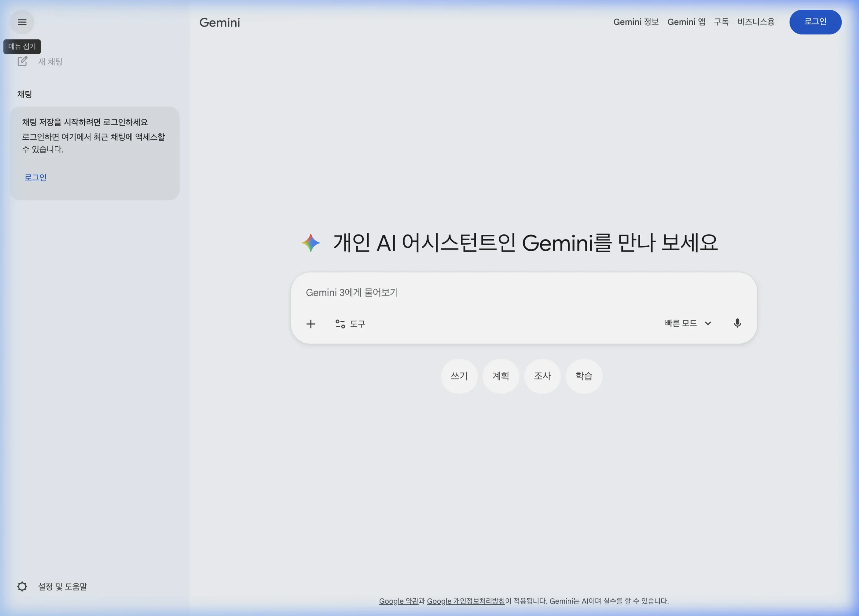This screenshot has width=859, height=616.
Task: Open the mode chevron next to 빠른 모드
Action: coord(708,323)
